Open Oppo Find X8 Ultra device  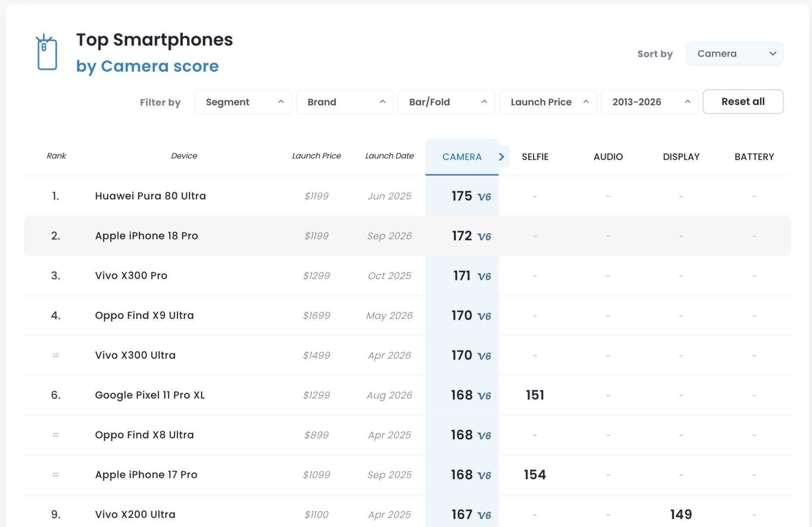coord(144,435)
